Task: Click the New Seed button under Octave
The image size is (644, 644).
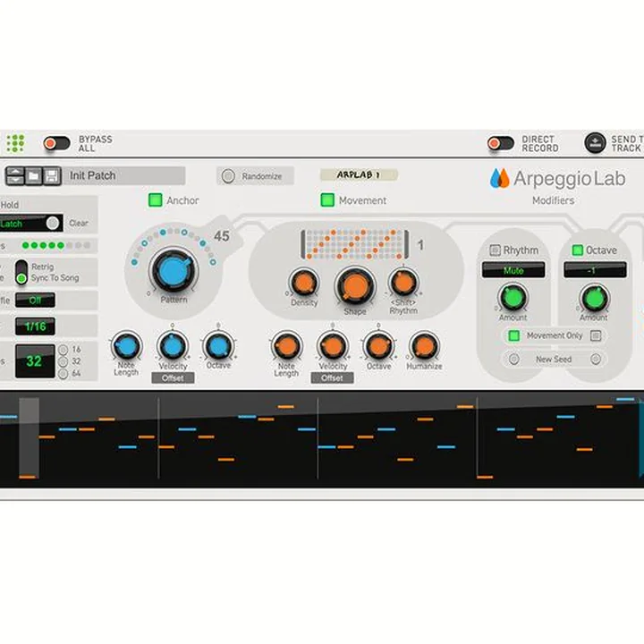Action: point(596,360)
